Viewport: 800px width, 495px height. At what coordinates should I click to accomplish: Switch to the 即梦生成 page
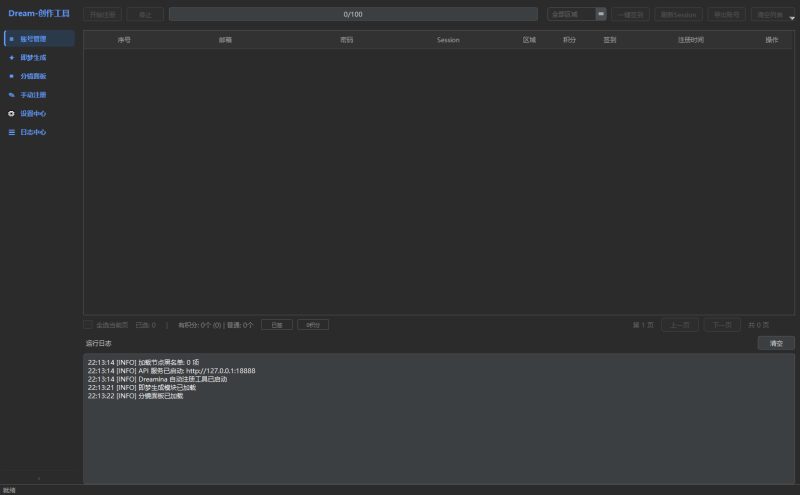tap(34, 58)
